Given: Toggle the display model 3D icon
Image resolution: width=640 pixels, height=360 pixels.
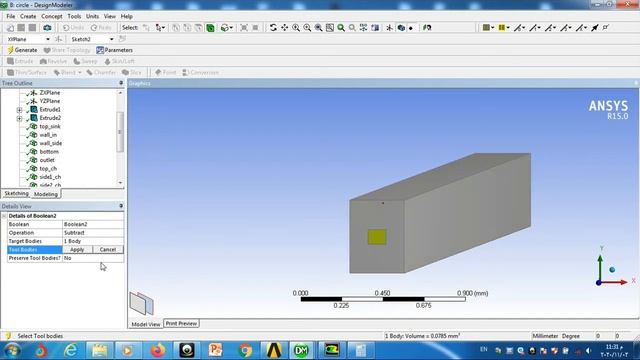Looking at the screenshot, I should (x=401, y=27).
